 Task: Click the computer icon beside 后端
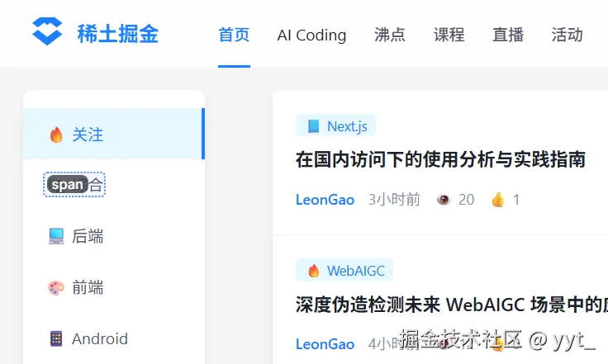coord(56,237)
